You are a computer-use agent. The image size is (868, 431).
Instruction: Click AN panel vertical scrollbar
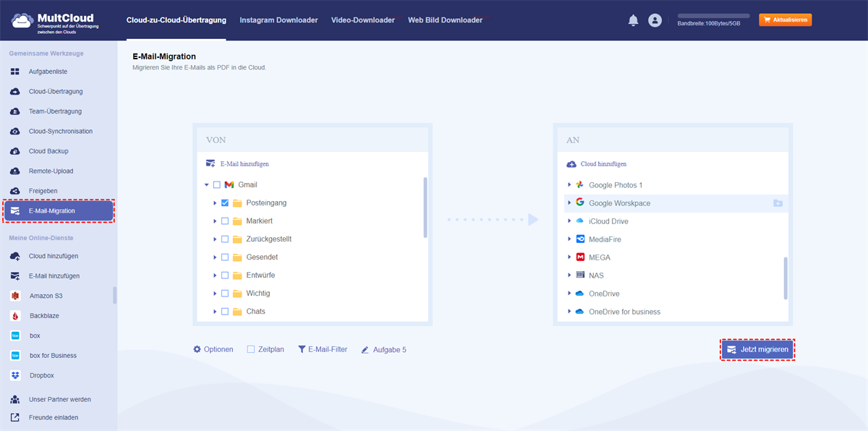click(x=785, y=278)
